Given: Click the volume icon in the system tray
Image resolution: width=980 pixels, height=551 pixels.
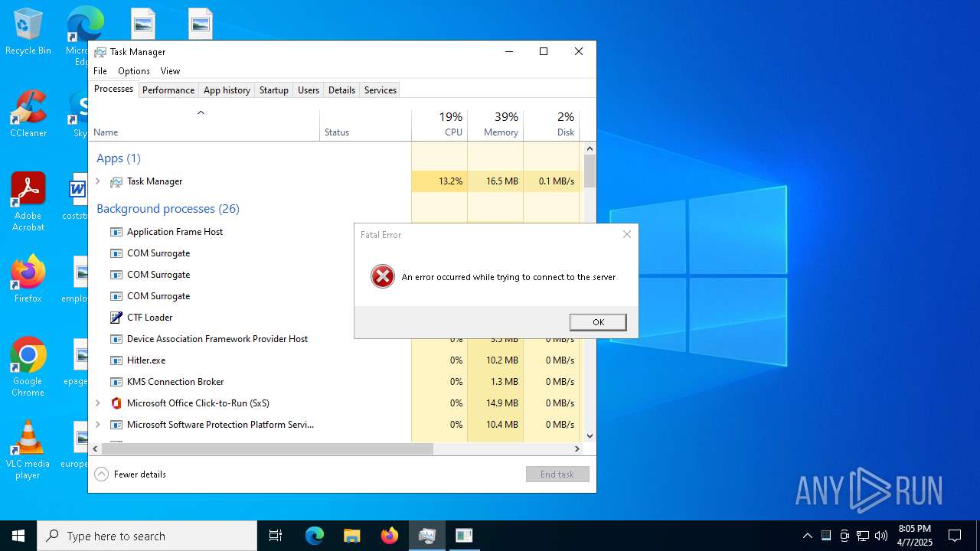Looking at the screenshot, I should 881,536.
